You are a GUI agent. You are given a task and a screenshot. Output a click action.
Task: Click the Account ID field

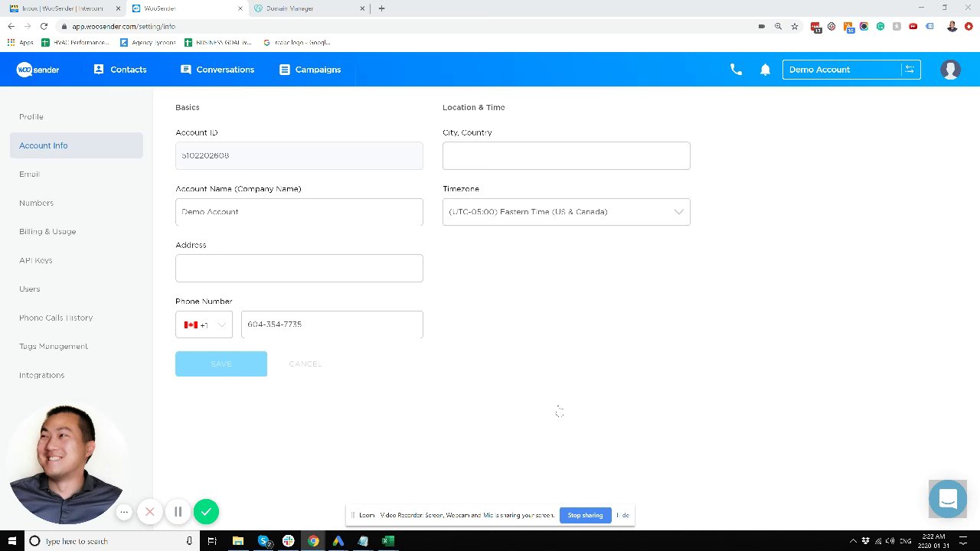pos(299,155)
